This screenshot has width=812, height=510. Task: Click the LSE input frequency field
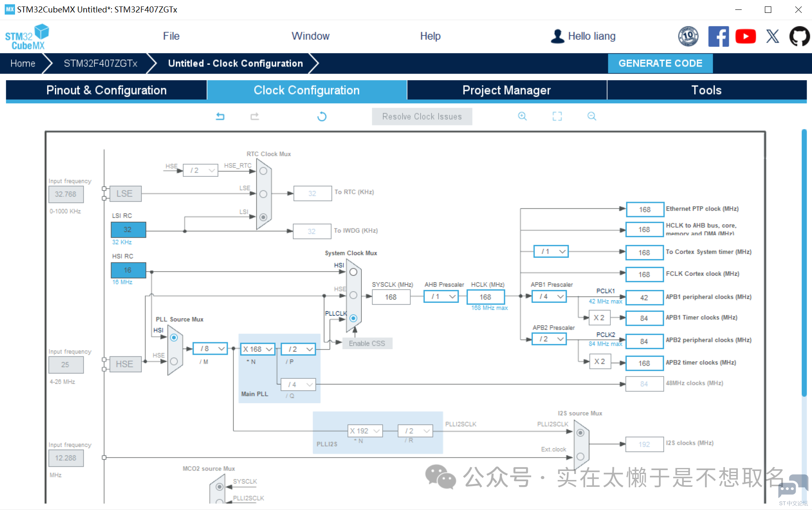point(66,194)
